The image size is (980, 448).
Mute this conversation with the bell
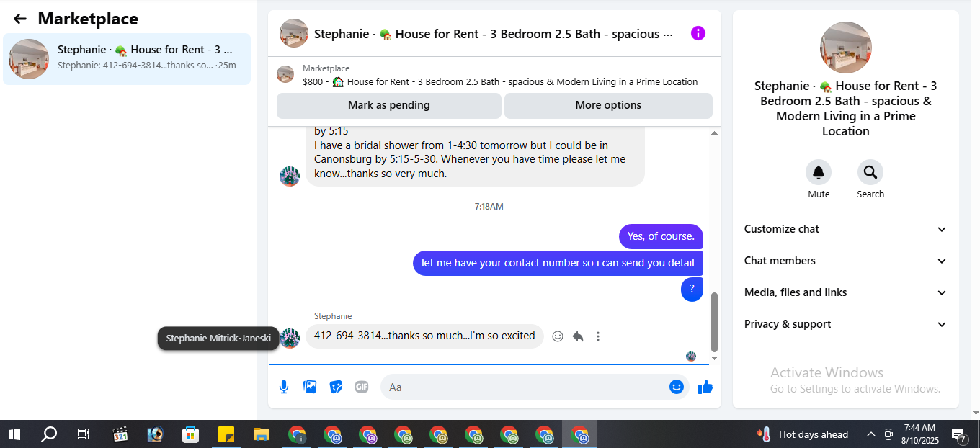point(819,172)
